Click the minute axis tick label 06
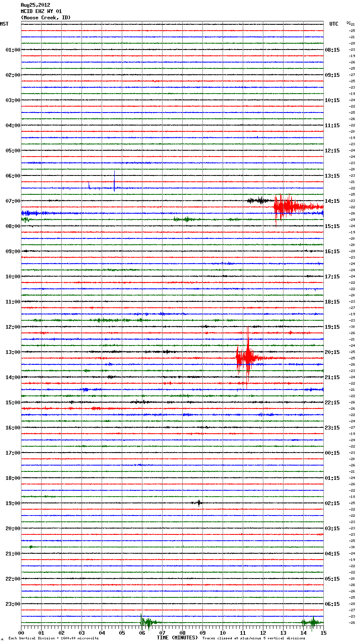The image size is (357, 644). (142, 633)
